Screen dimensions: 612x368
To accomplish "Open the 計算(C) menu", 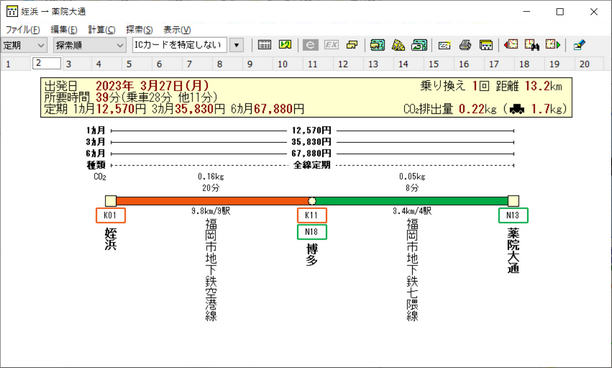I will [101, 30].
